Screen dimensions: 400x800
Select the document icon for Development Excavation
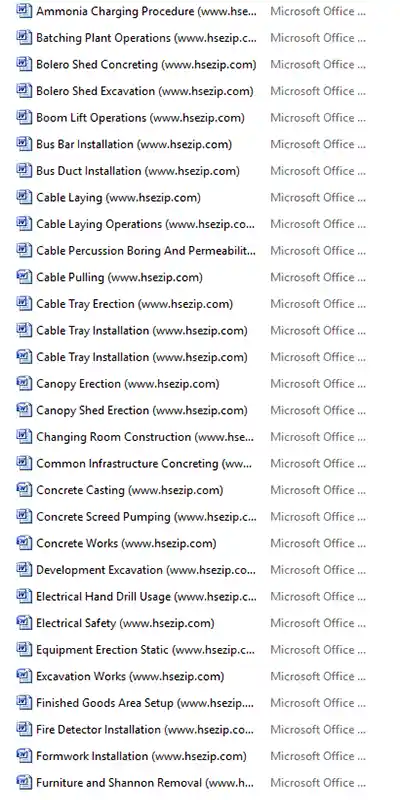click(x=24, y=569)
